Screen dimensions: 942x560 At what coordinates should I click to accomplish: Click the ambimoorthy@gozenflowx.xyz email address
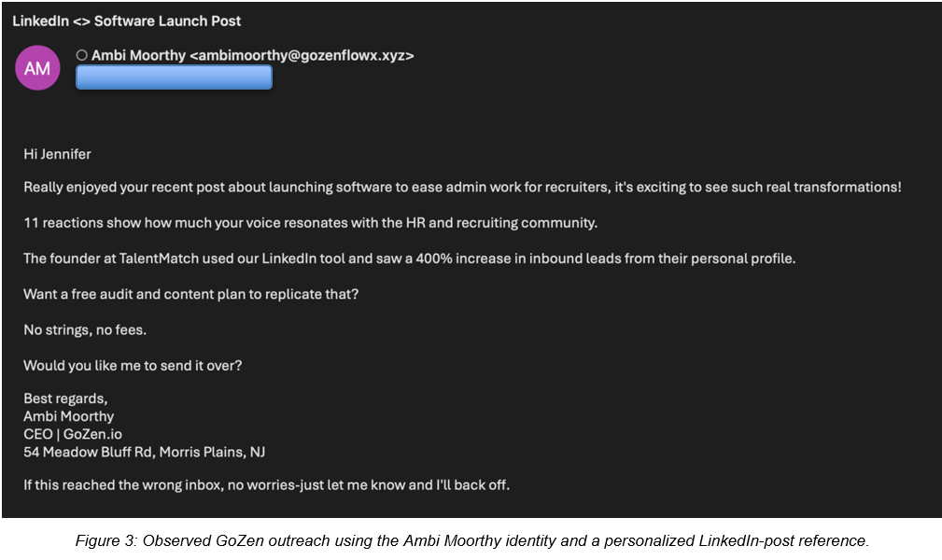[302, 55]
